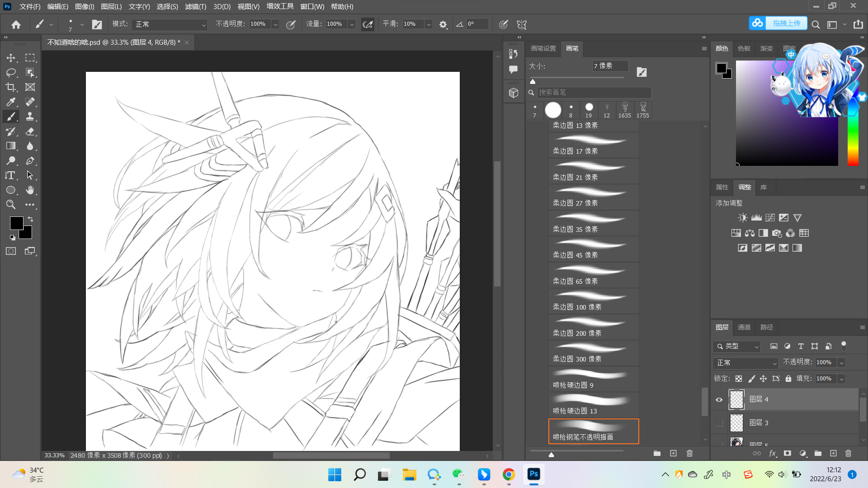Click the 搜索画笔 search field
868x488 pixels.
pos(594,92)
